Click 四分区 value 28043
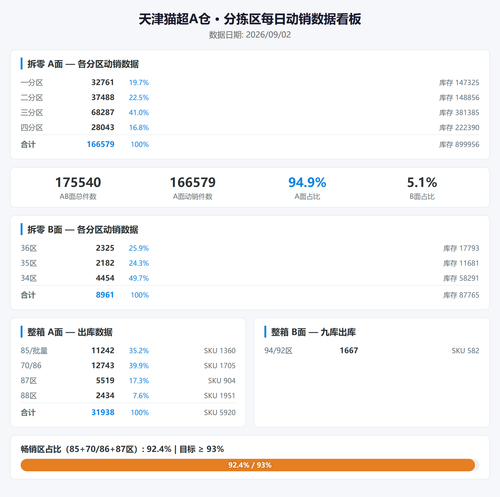This screenshot has height=497, width=500. point(103,127)
